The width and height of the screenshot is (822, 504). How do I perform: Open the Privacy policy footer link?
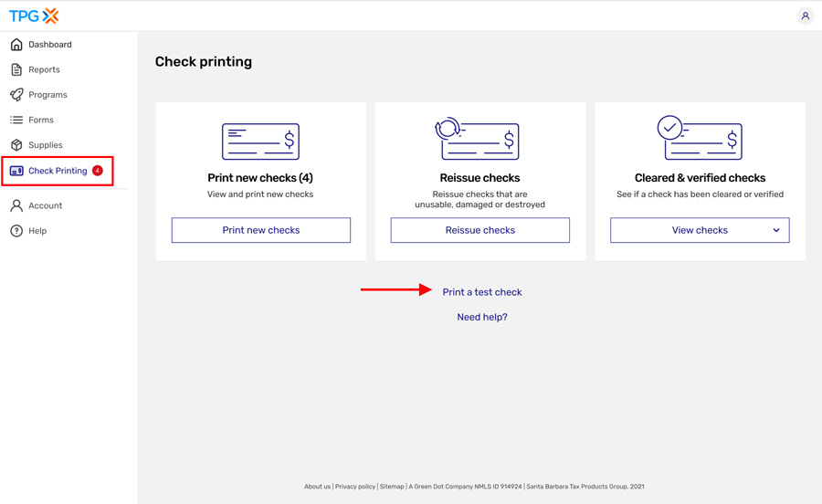pos(354,487)
